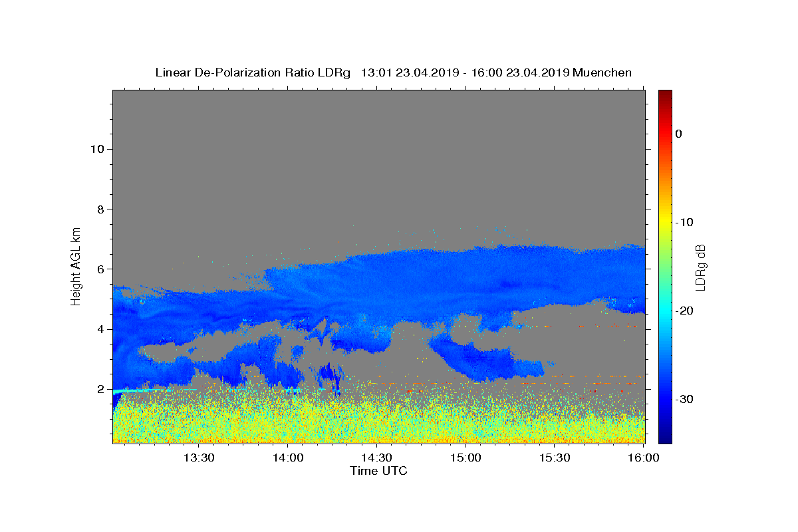This screenshot has width=798, height=532.
Task: Click the colorbar label '-30'
Action: coord(685,399)
